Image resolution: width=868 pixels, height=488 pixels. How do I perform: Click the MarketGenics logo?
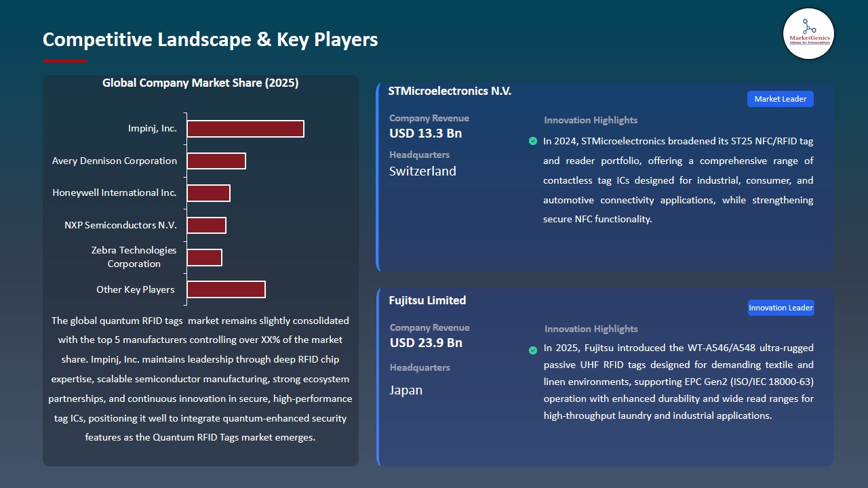[x=808, y=33]
